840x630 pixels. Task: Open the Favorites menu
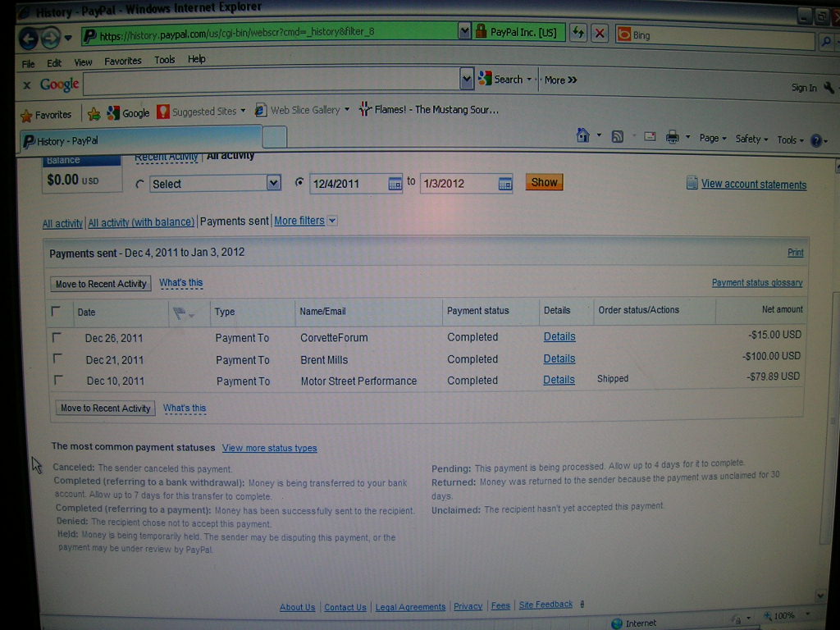coord(123,61)
